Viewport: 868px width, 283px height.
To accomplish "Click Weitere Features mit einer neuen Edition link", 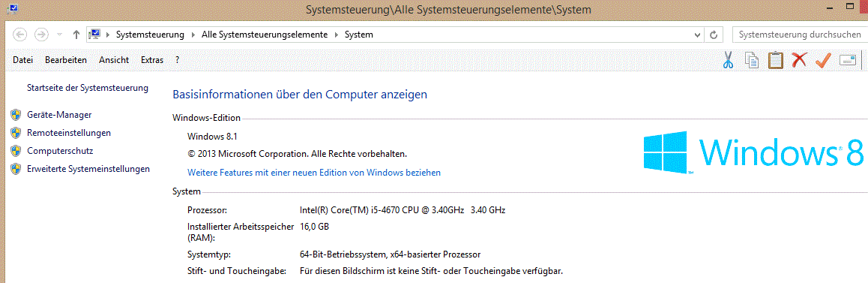I will [x=314, y=173].
